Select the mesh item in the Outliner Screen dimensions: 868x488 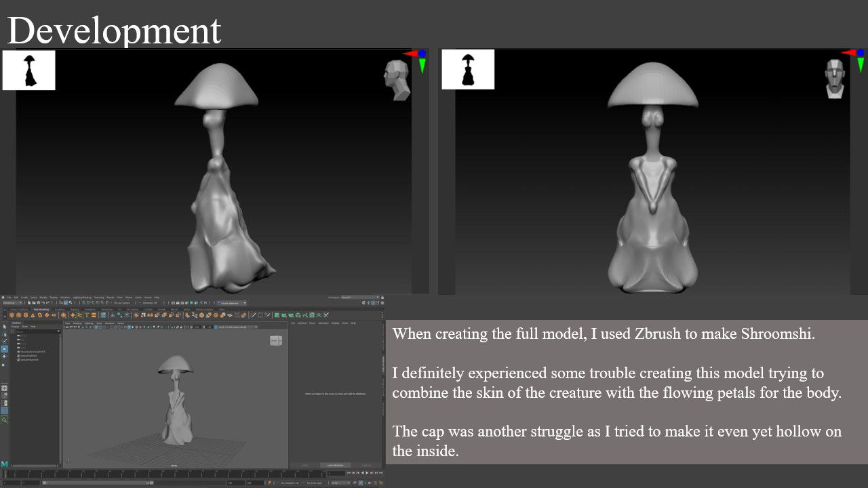(33, 352)
